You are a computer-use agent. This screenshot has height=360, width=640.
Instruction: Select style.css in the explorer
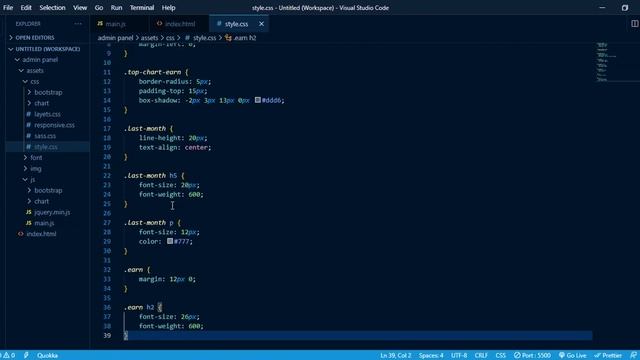pos(48,147)
